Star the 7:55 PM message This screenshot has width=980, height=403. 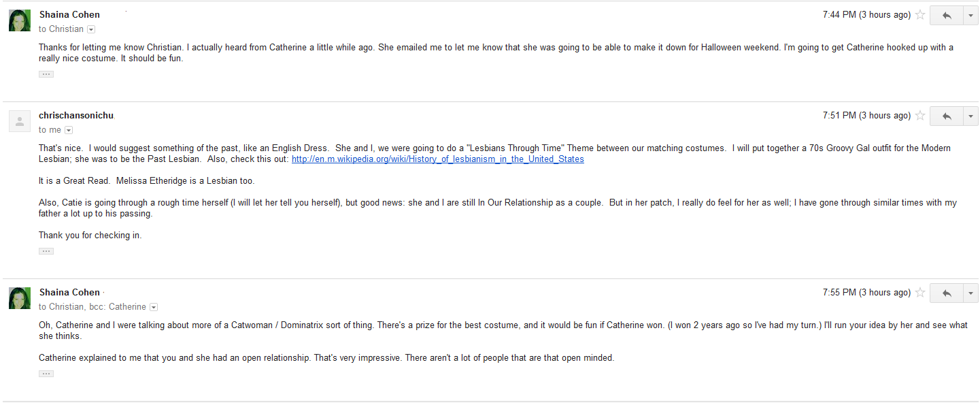(x=920, y=293)
